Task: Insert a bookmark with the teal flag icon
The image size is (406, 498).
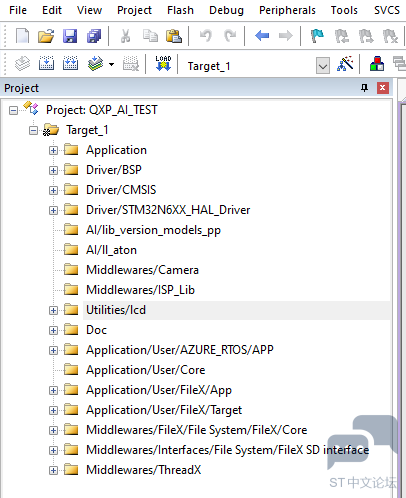Action: 317,36
